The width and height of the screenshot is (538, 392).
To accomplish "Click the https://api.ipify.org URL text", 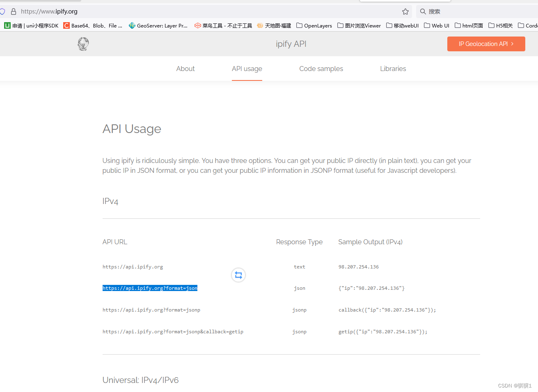I will pos(133,267).
